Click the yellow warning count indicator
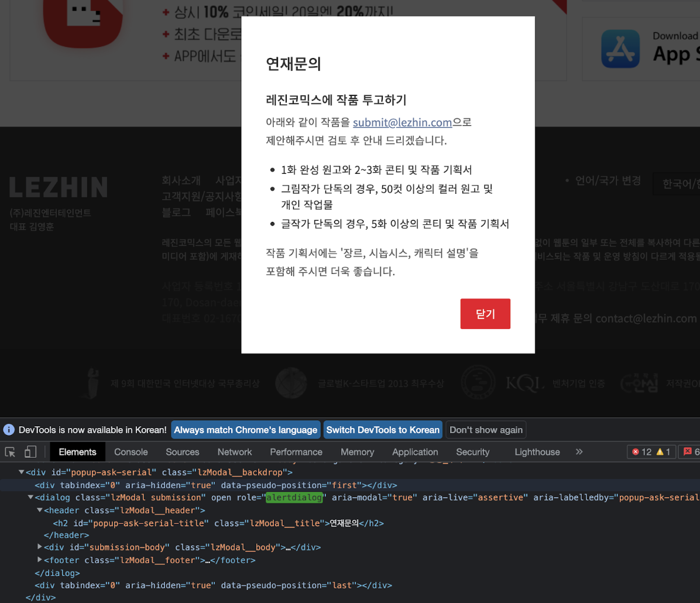Screen dimensions: 700x603 pos(663,452)
